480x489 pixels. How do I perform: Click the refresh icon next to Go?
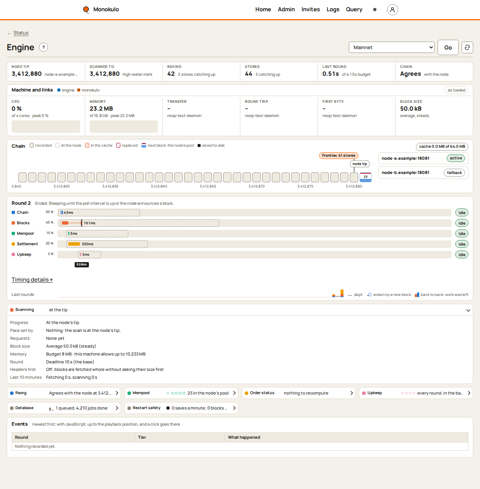click(x=467, y=47)
